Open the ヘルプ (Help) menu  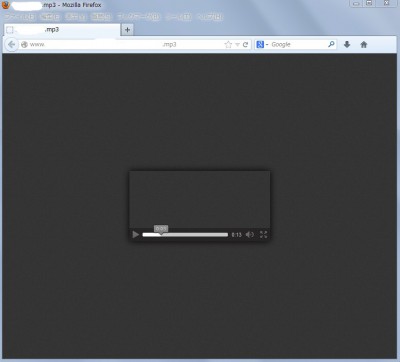(210, 17)
